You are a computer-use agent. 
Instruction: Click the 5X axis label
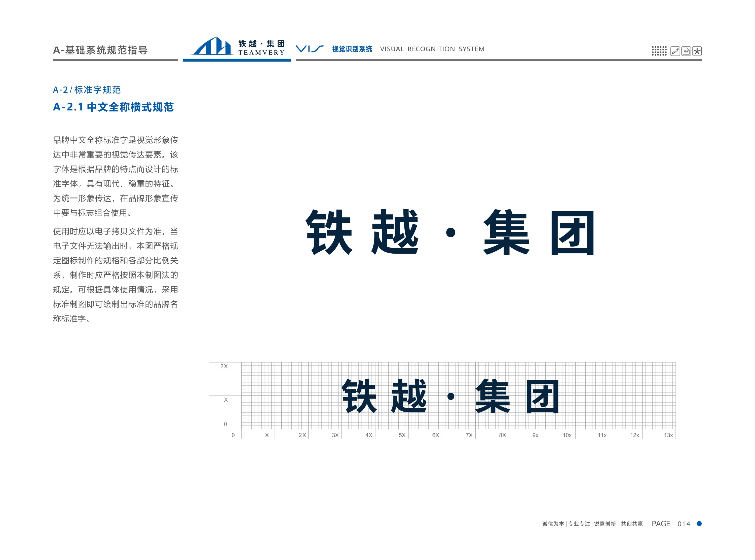402,435
